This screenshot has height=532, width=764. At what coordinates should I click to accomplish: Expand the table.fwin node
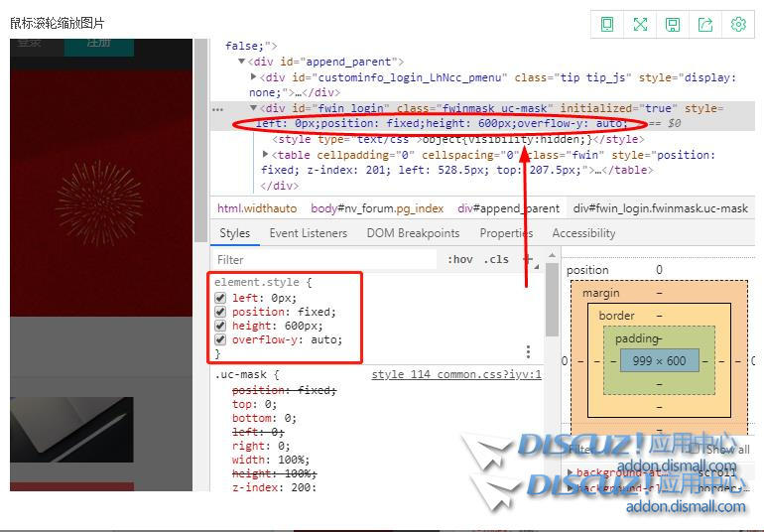coord(266,154)
